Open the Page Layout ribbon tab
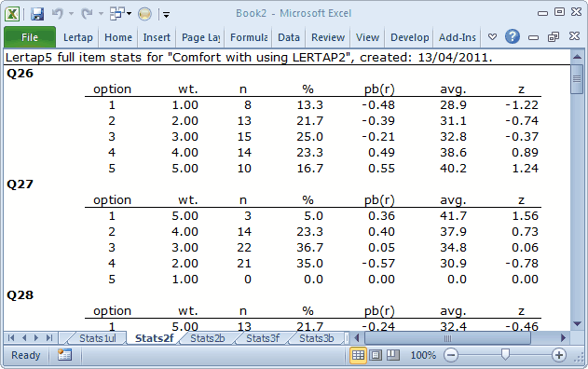Viewport: 588px width, 369px height. click(200, 37)
